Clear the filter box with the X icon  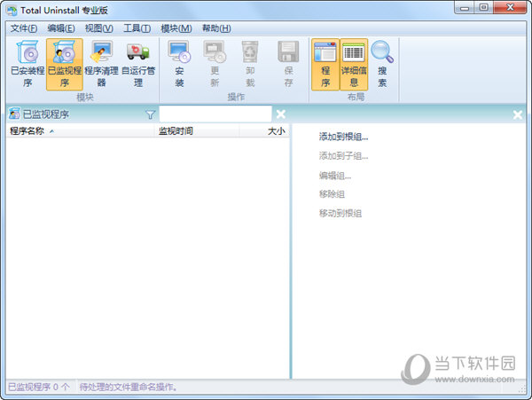[x=280, y=114]
